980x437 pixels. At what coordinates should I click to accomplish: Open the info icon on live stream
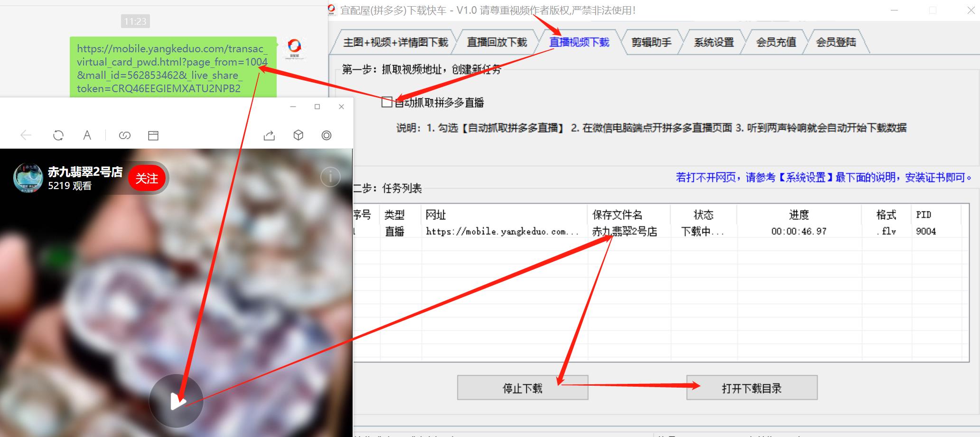(330, 177)
